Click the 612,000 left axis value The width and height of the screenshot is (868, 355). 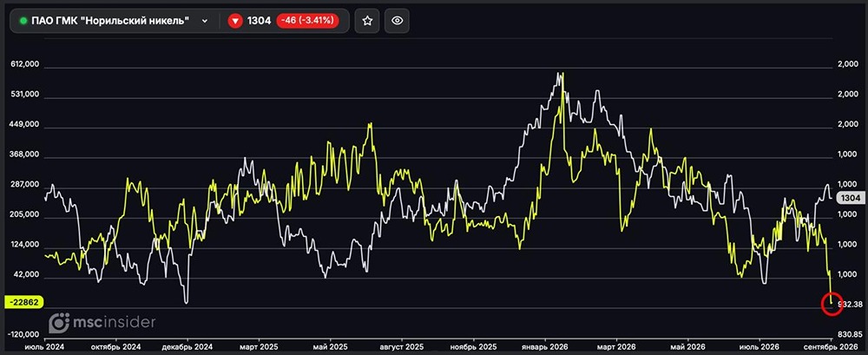coord(24,65)
